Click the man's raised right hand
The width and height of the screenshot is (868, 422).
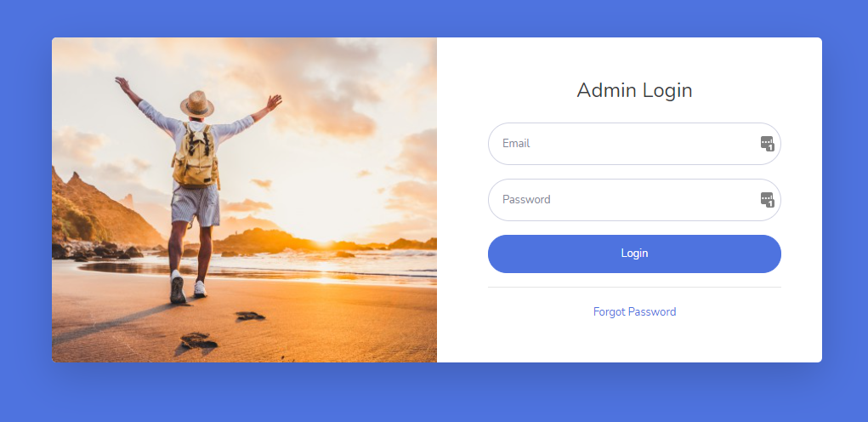(274, 102)
